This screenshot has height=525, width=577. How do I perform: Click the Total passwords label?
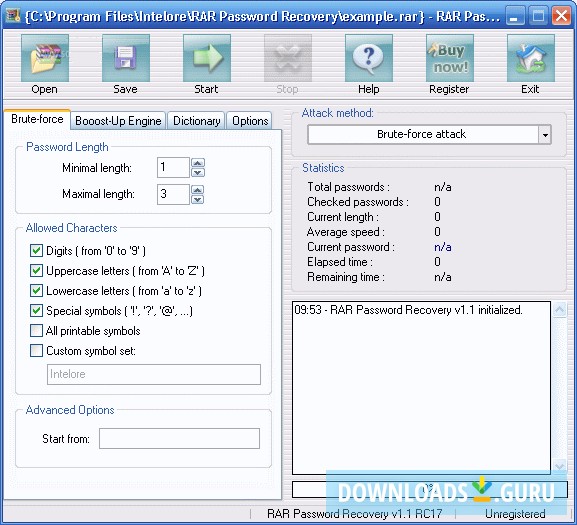click(348, 187)
